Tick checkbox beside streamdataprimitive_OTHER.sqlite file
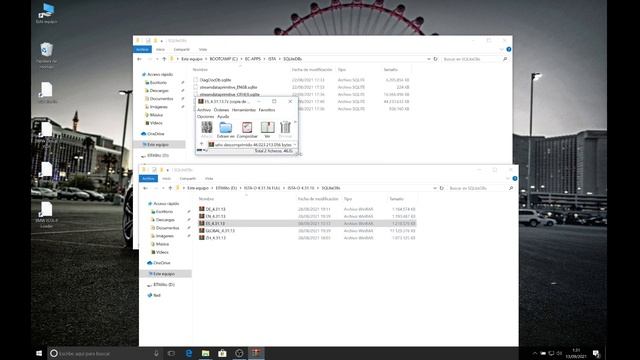 click(196, 94)
